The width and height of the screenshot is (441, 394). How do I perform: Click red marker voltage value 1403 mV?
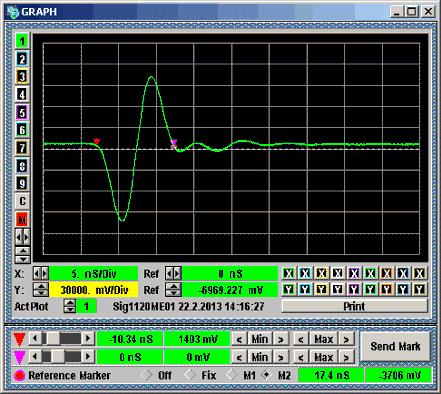click(x=197, y=339)
